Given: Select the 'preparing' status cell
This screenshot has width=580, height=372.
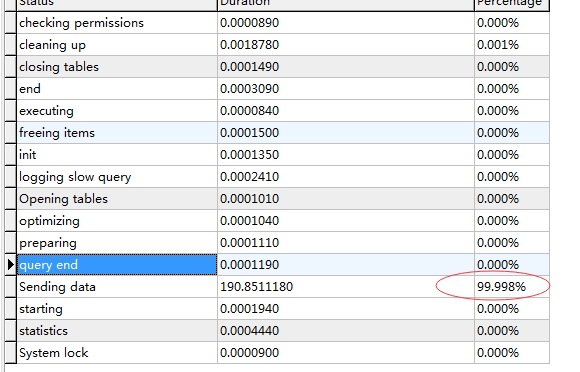Looking at the screenshot, I should click(x=117, y=243).
